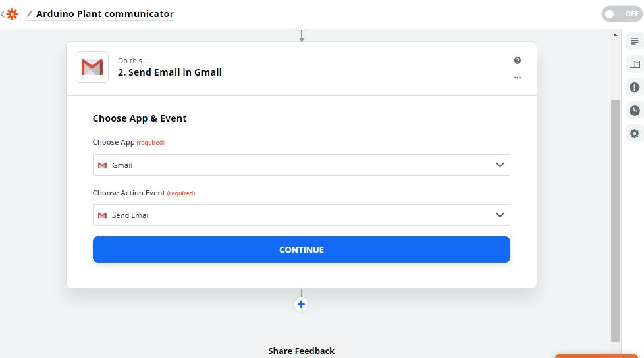Click the Zapier logo to go back
This screenshot has width=644, height=358.
[x=12, y=14]
